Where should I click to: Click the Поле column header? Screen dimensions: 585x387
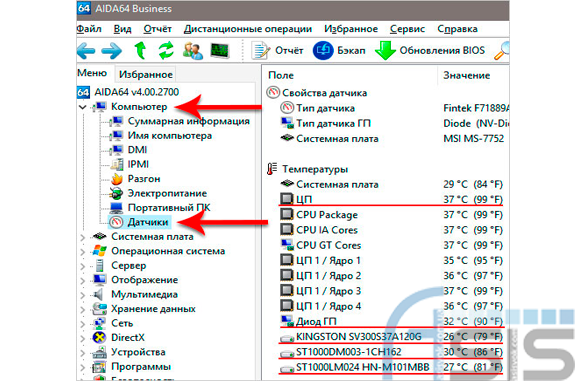pos(281,75)
